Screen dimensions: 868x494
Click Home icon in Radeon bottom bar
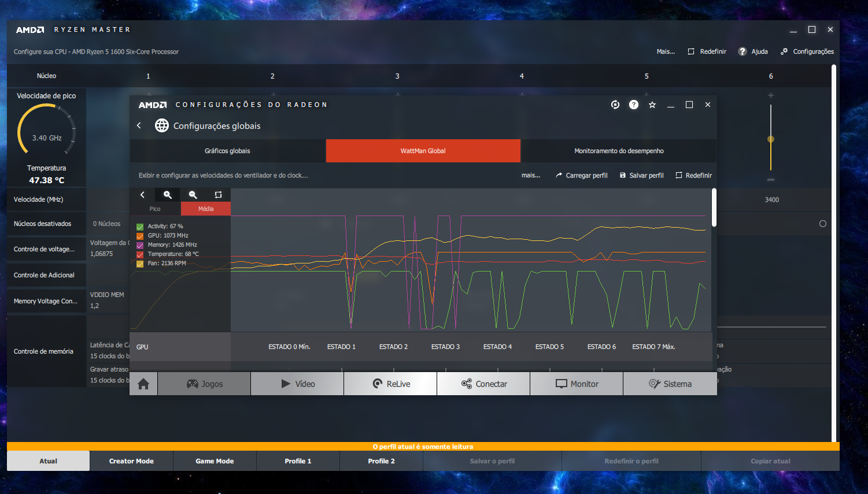click(143, 384)
